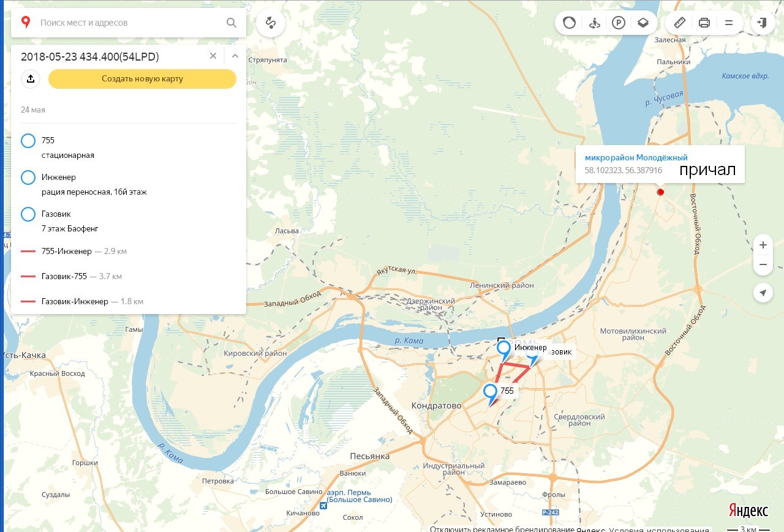Select the 'Газовик-755' line item

(x=64, y=277)
